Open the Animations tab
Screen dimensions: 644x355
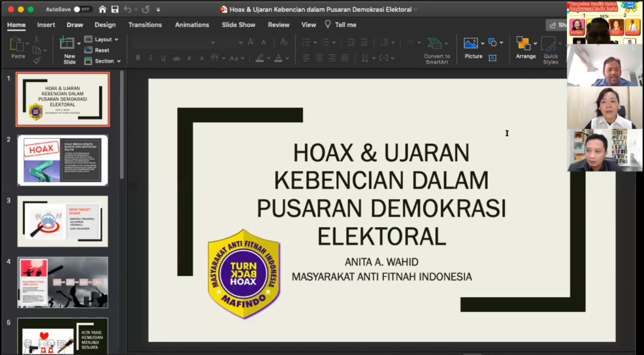tap(192, 25)
